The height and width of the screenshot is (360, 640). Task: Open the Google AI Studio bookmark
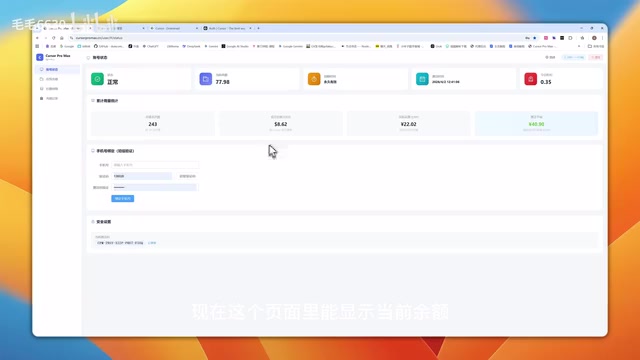point(235,46)
